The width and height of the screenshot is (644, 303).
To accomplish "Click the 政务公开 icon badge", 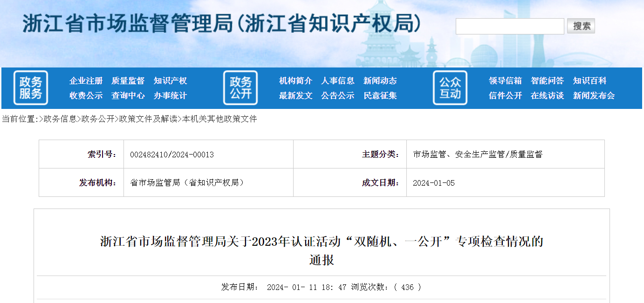I will click(240, 88).
